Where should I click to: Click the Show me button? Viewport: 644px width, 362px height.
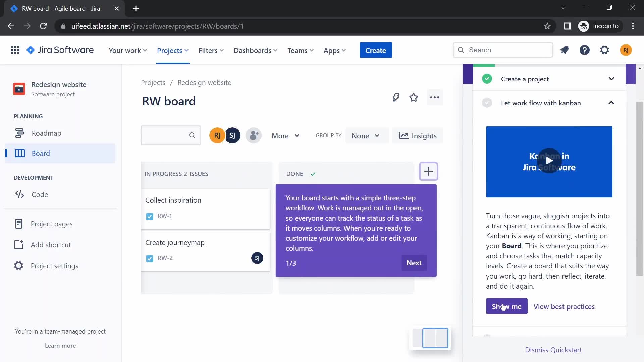click(506, 306)
